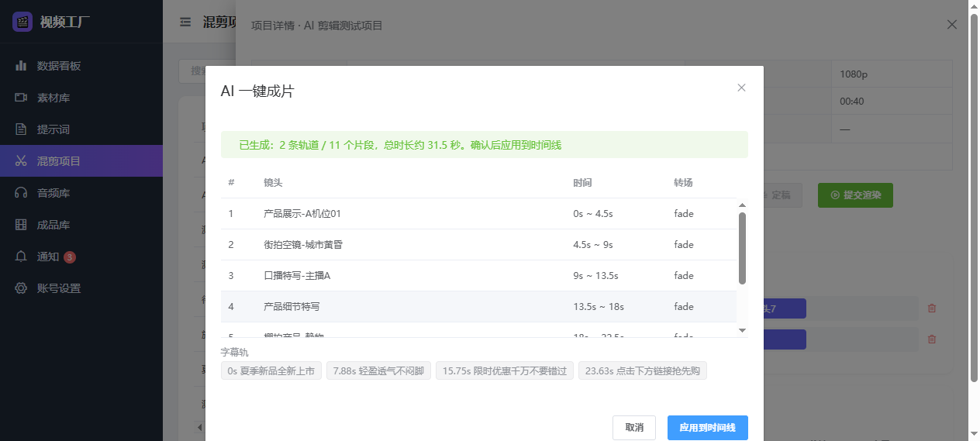Click the shot table scroll-up arrow

pos(742,205)
